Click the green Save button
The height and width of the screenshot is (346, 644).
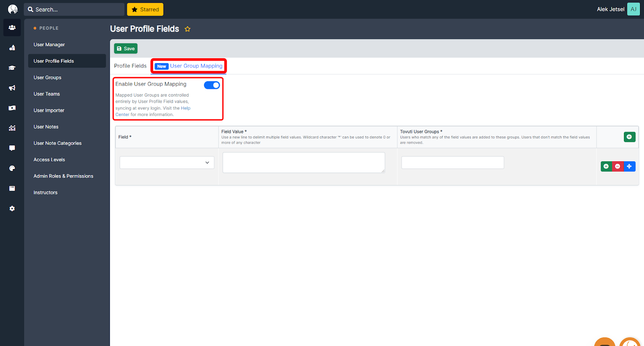(x=126, y=49)
